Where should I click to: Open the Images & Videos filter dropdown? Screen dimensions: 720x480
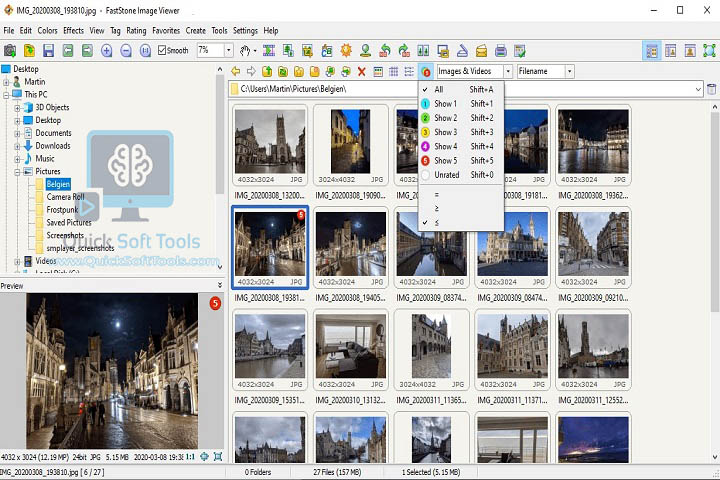508,71
